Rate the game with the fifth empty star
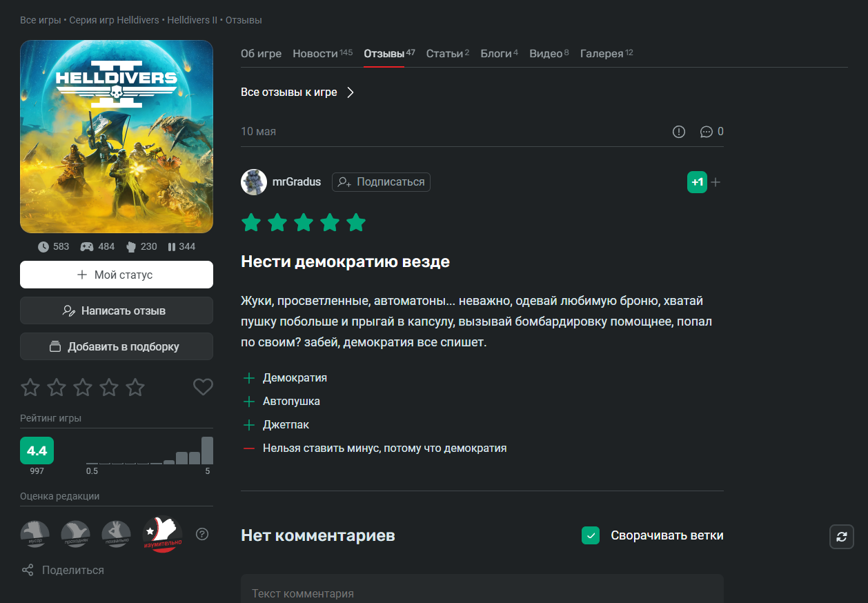Viewport: 868px width, 603px height. 135,387
